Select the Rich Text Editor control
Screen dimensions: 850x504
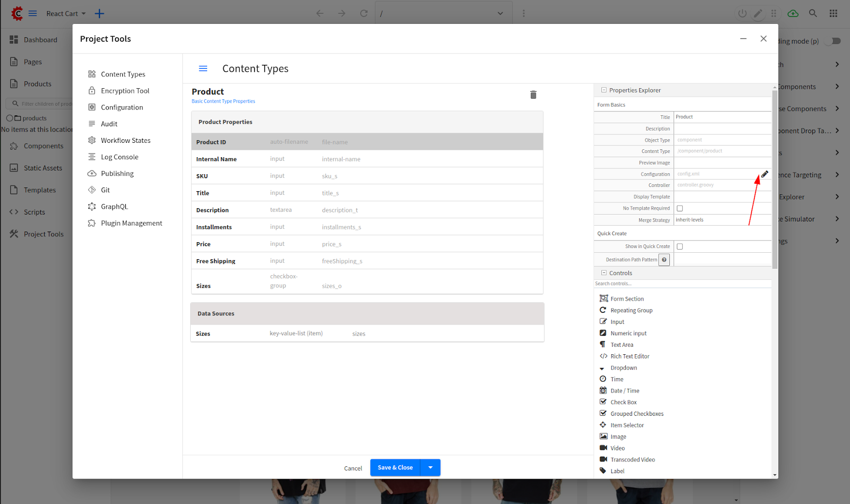point(630,356)
